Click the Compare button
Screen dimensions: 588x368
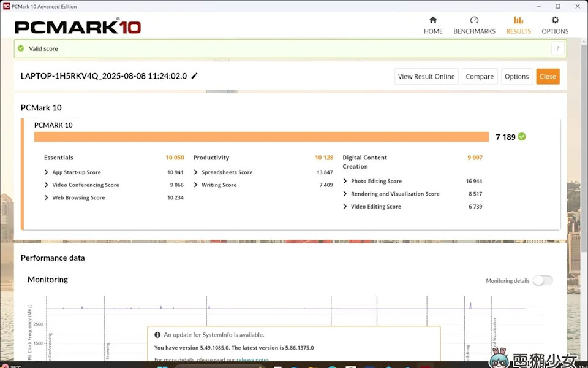click(480, 77)
